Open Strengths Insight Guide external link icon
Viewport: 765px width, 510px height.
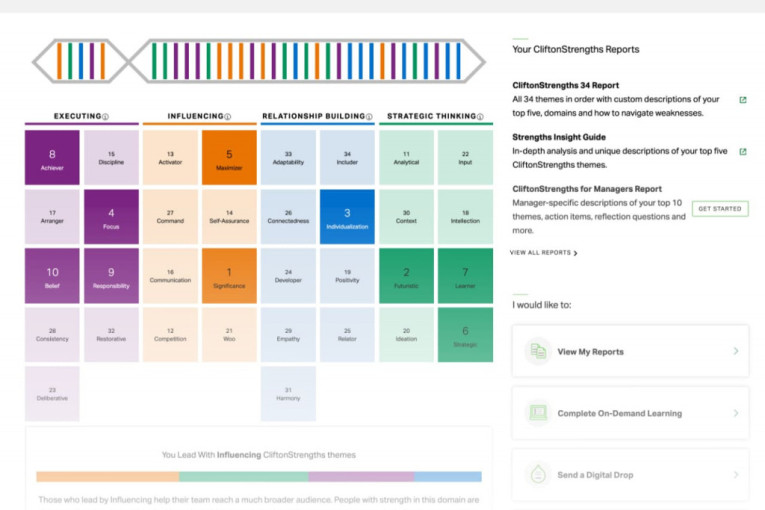[x=742, y=152]
